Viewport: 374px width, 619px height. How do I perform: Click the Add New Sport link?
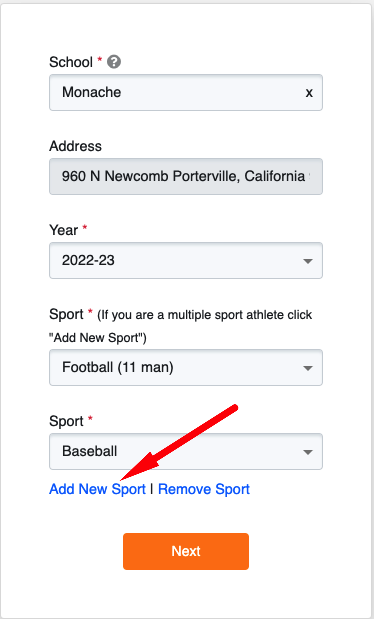(x=98, y=489)
